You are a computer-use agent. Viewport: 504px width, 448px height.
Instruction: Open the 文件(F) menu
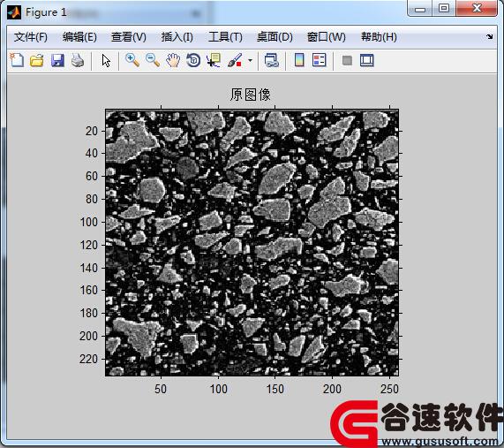point(31,37)
